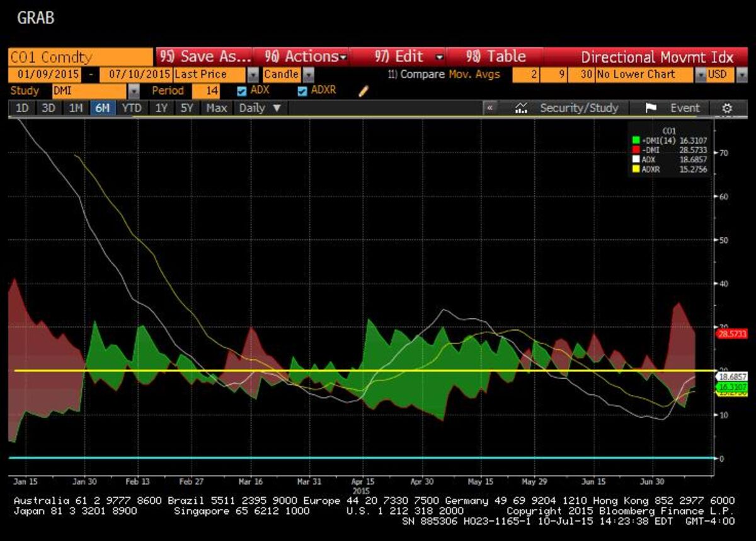The height and width of the screenshot is (541, 756).
Task: Click the Save As button
Action: coord(204,57)
